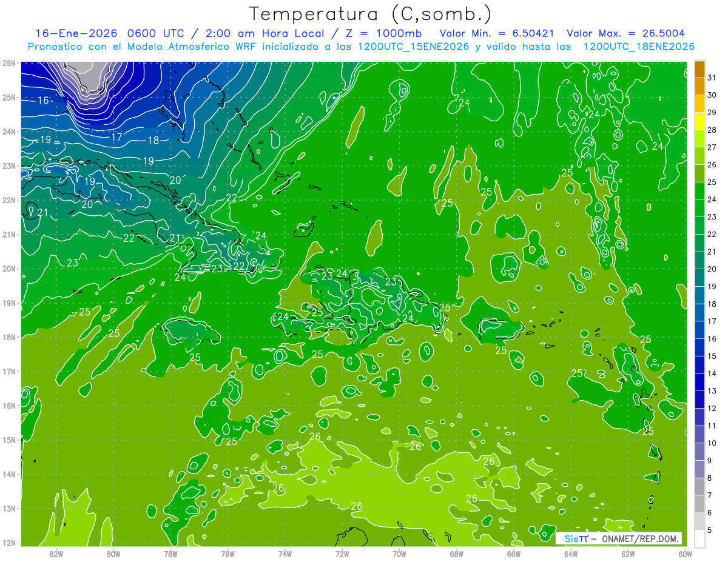This screenshot has height=562, width=728.
Task: Click color bar label "15"
Action: coord(712,356)
